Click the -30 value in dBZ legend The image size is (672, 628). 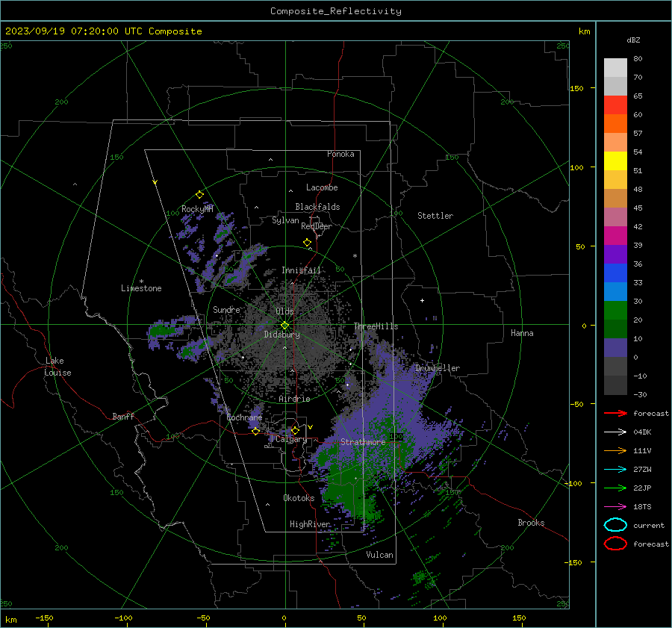(x=640, y=394)
